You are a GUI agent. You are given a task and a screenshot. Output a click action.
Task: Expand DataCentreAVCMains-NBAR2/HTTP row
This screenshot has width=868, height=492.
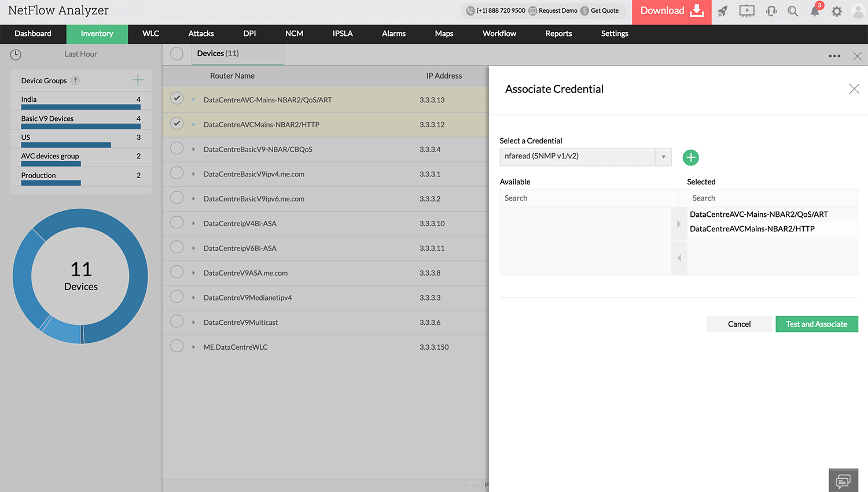193,124
